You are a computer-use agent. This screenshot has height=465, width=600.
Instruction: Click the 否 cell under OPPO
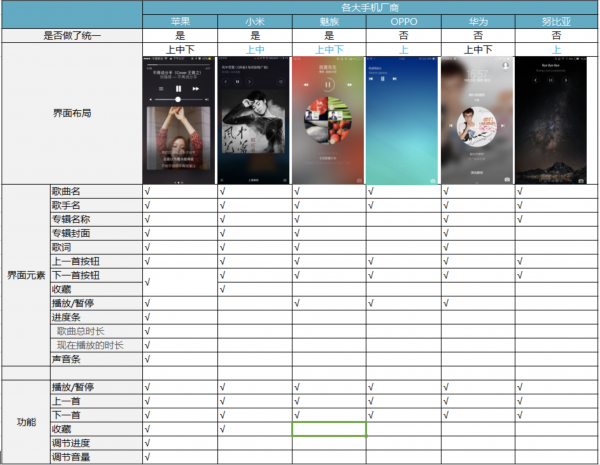(x=404, y=36)
